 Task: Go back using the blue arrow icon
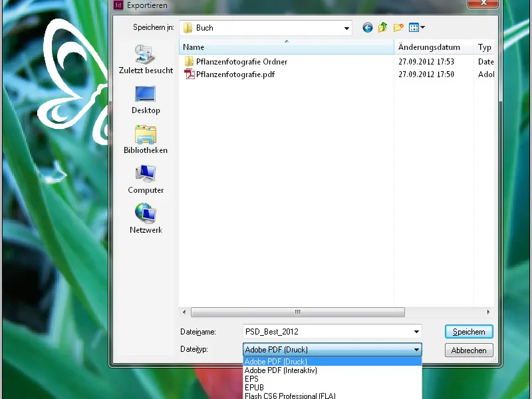pos(368,27)
